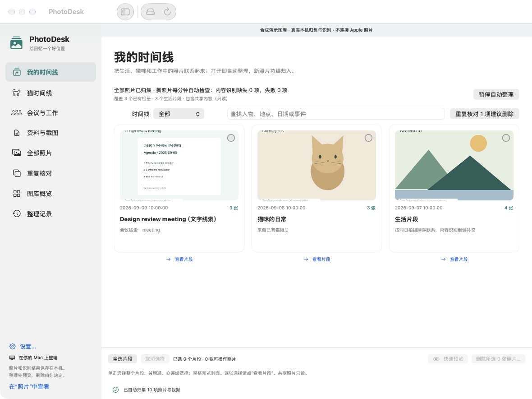
Task: Toggle the sidebar with the toolbar icon
Action: pos(125,12)
